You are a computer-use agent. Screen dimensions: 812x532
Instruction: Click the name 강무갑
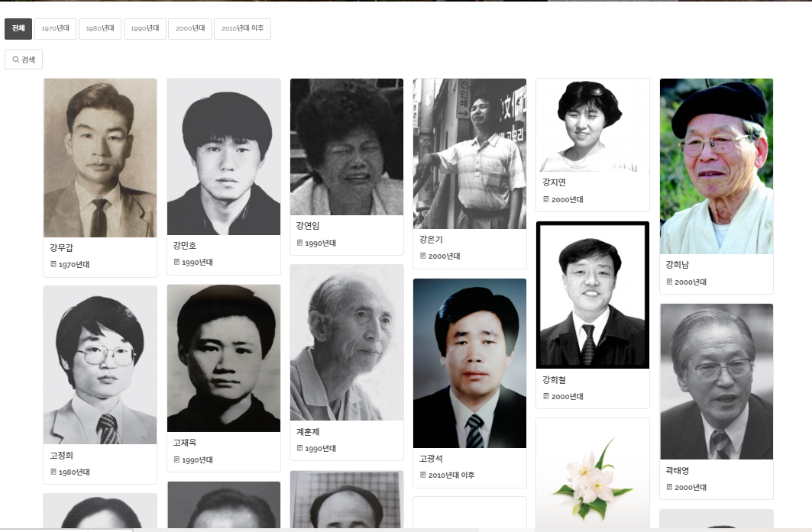(61, 248)
